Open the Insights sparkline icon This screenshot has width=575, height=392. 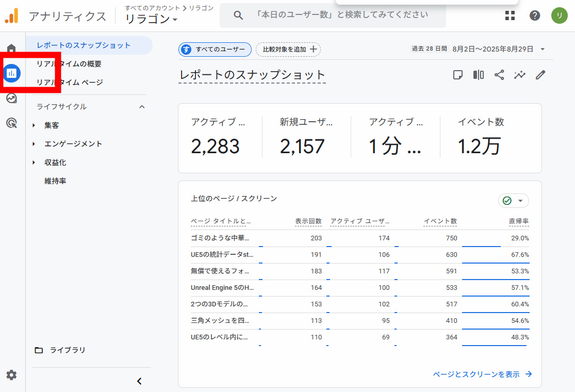click(x=520, y=75)
